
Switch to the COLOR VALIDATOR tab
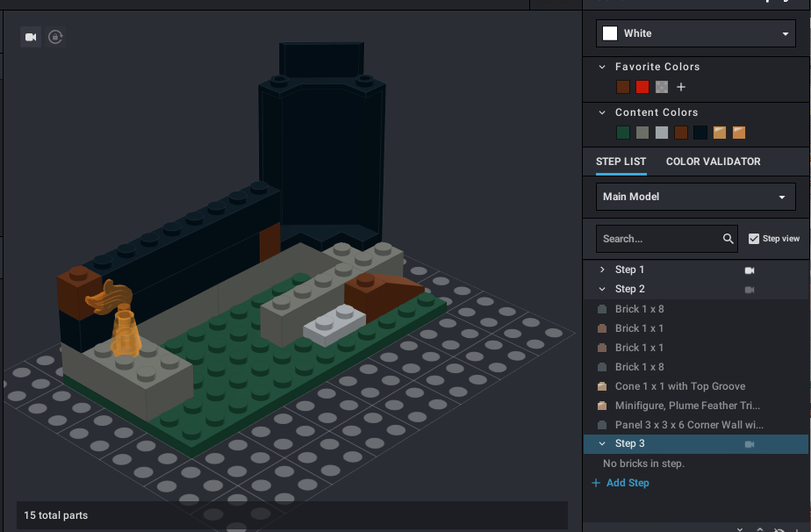(x=714, y=162)
